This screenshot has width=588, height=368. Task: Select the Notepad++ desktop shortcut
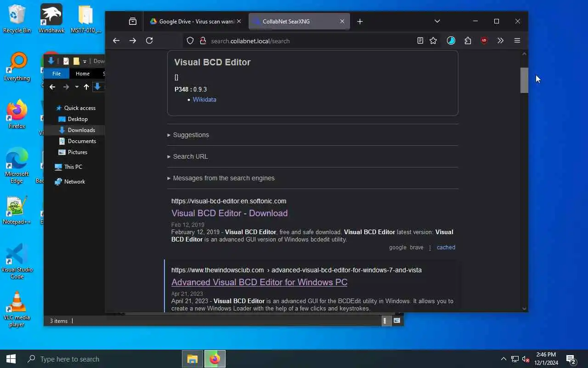point(17,211)
